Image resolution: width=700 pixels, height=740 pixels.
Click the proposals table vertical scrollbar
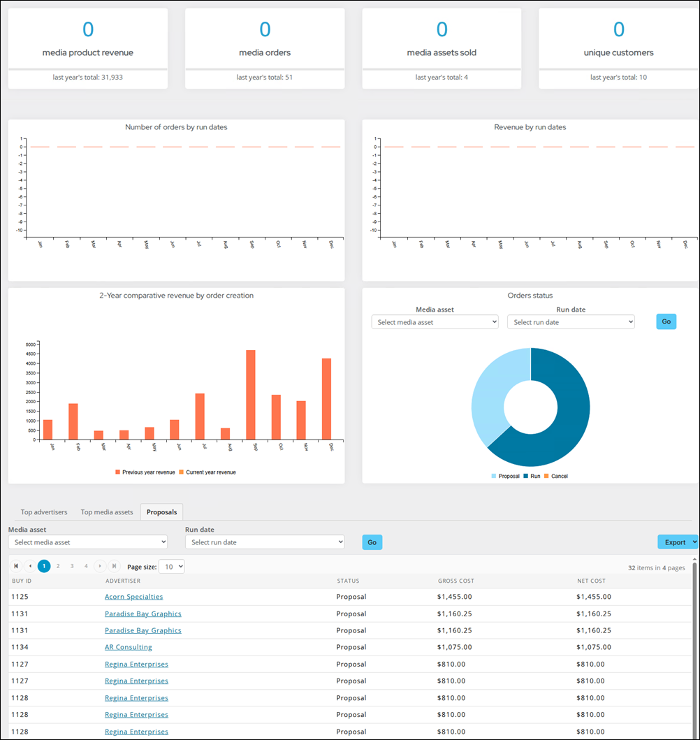coord(694,646)
